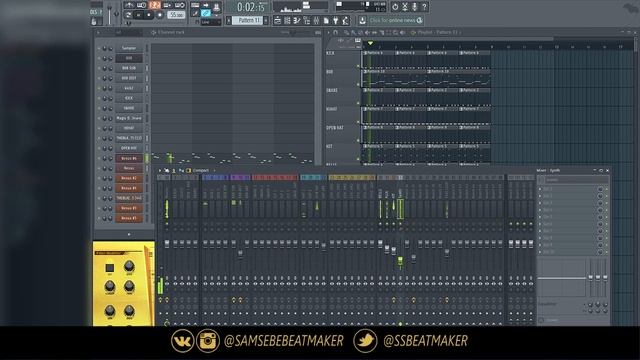Mute the 808 SUB channel with its LED
The image size is (640, 360).
click(x=98, y=68)
